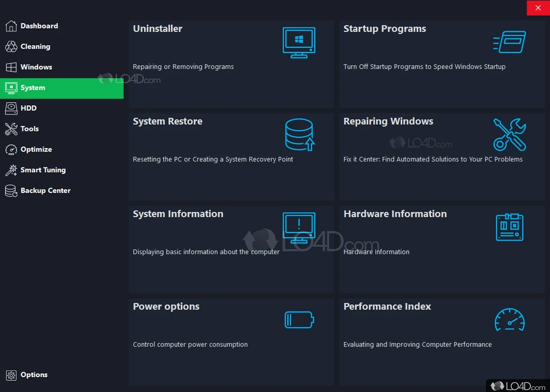Click the Power options battery icon

[299, 320]
